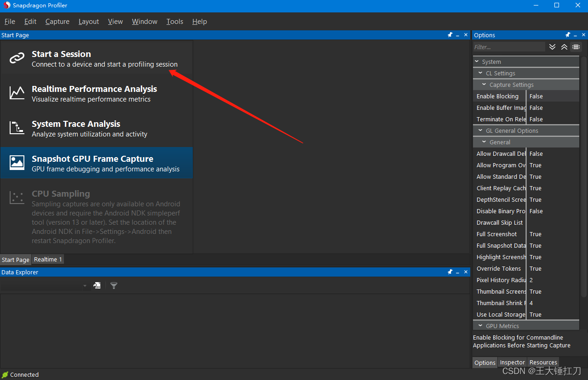This screenshot has width=588, height=380.
Task: Switch to the Resources tab
Action: (x=543, y=363)
